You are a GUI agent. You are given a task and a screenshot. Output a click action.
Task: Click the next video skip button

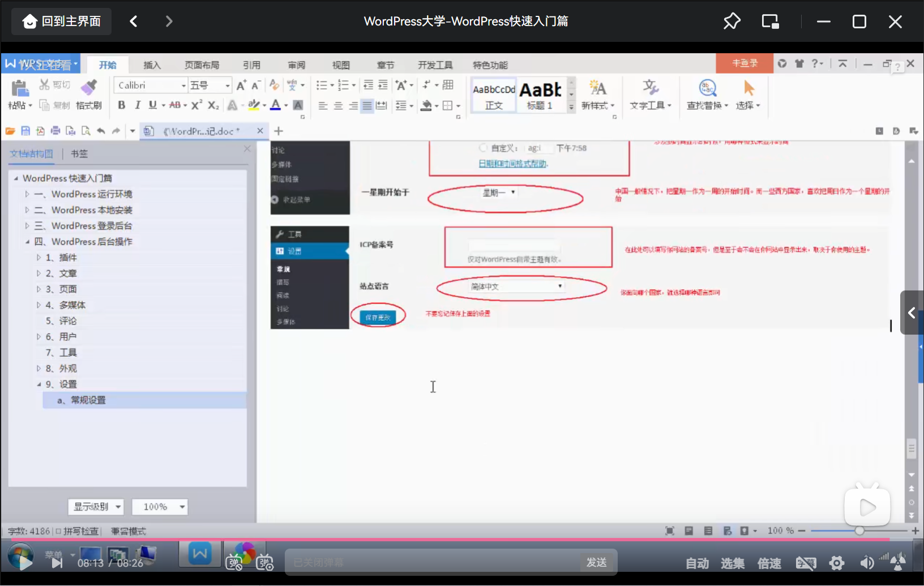click(57, 563)
